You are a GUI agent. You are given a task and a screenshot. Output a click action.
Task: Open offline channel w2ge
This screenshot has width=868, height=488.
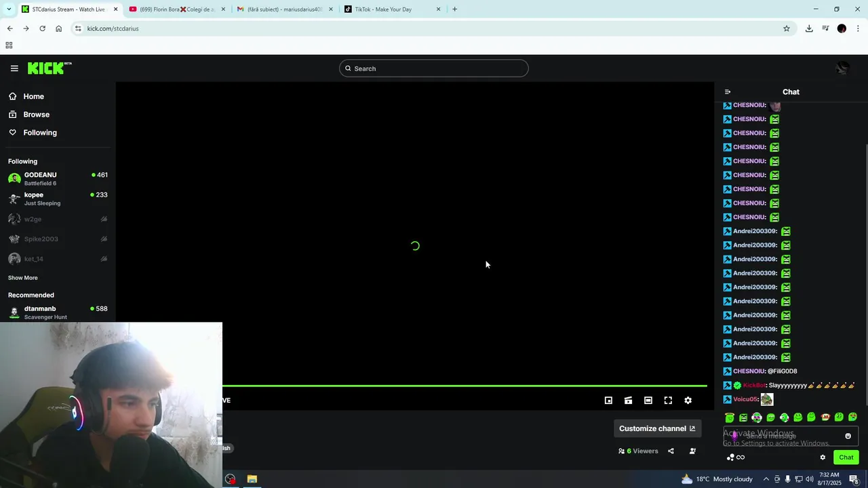pos(58,219)
